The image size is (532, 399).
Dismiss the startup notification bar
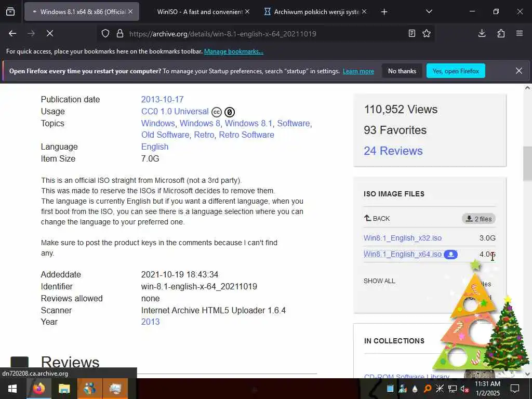pos(519,71)
